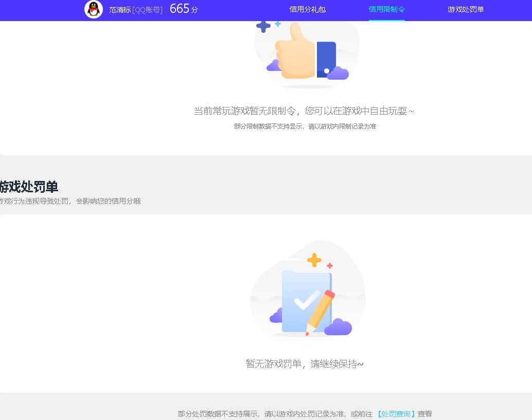Click the 查看 text after the penalty link
The width and height of the screenshot is (532, 420).
click(426, 414)
